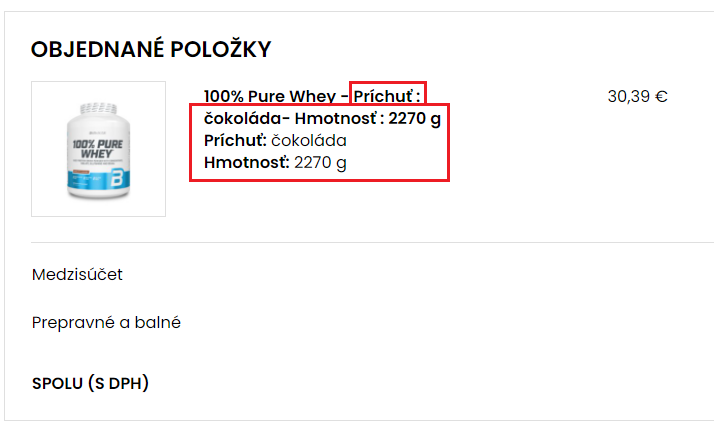This screenshot has height=447, width=714.
Task: Click the white lid of the protein tub
Action: [98, 109]
